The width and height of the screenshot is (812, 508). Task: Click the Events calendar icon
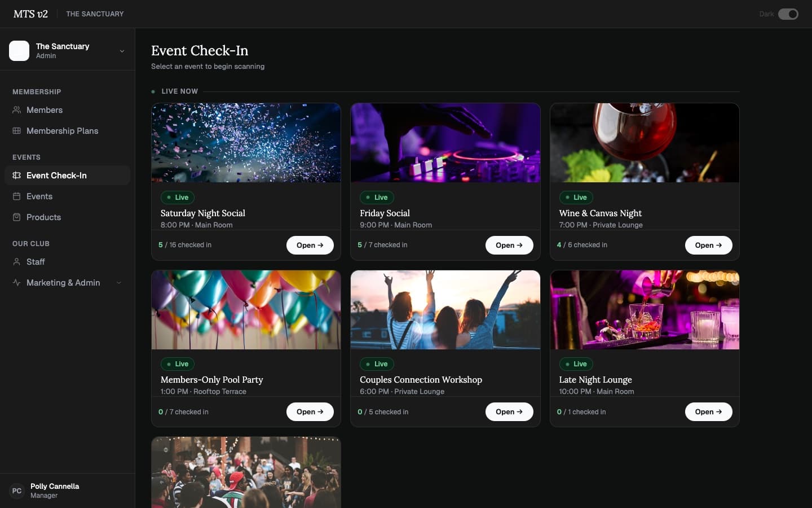(x=17, y=196)
